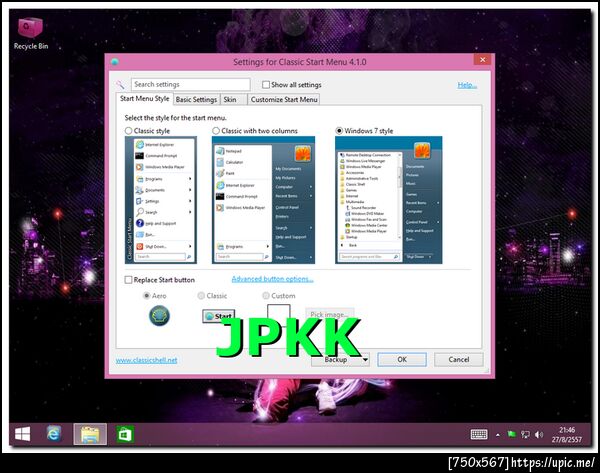Choose the Classic button radio option
This screenshot has width=600, height=473.
[201, 296]
